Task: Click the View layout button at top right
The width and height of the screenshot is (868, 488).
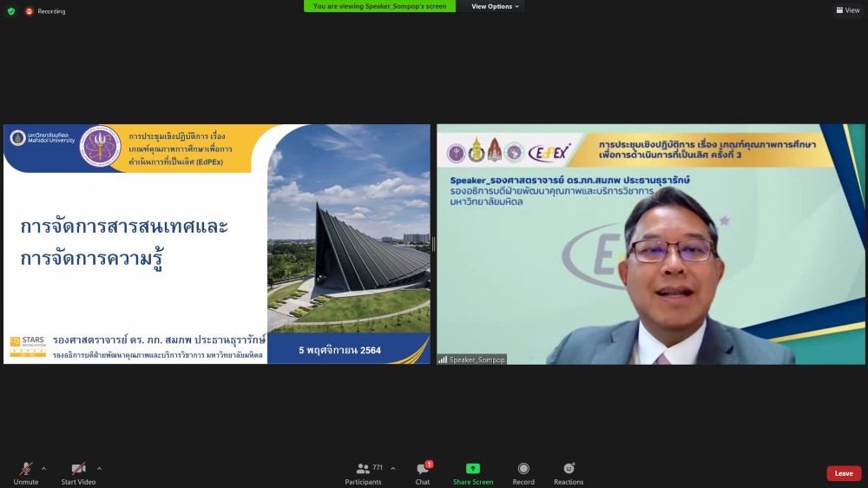Action: 847,10
